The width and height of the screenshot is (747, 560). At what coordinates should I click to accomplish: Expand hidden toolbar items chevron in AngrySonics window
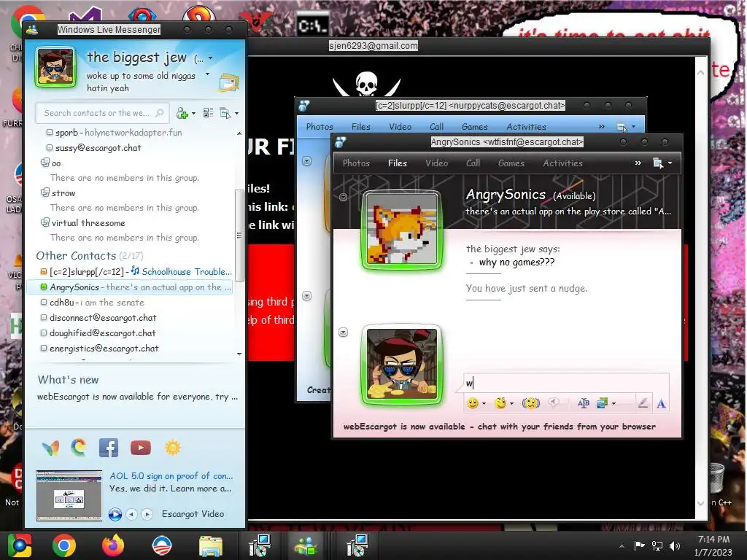(x=638, y=163)
